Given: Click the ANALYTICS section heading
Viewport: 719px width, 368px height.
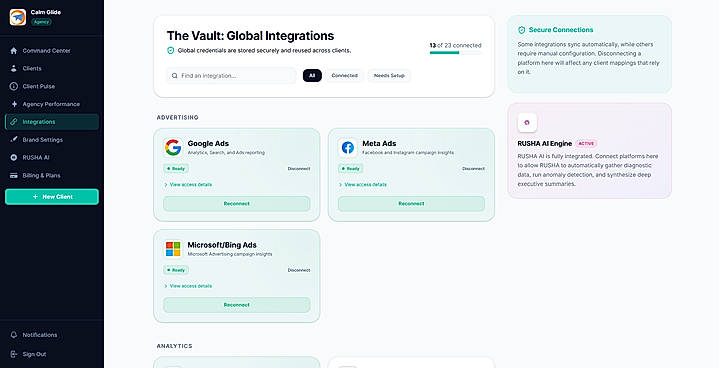Looking at the screenshot, I should tap(174, 346).
